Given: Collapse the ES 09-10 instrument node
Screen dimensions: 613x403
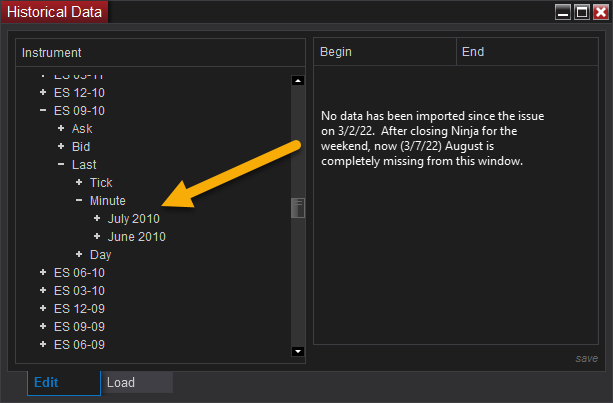Looking at the screenshot, I should coord(43,110).
